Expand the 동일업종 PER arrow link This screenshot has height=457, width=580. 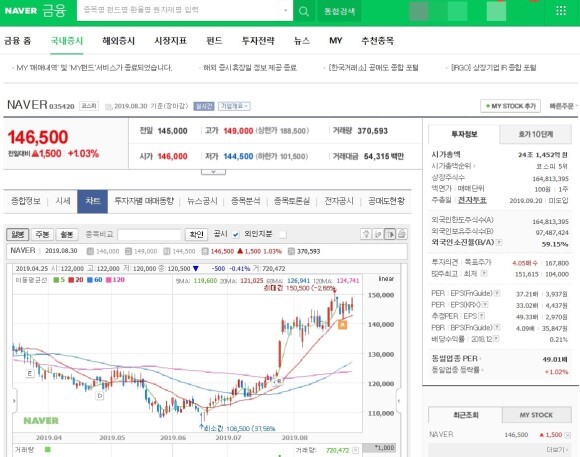coord(457,359)
